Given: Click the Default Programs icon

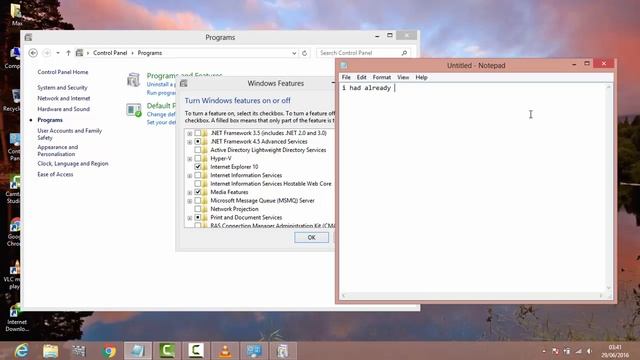Looking at the screenshot, I should click(133, 110).
